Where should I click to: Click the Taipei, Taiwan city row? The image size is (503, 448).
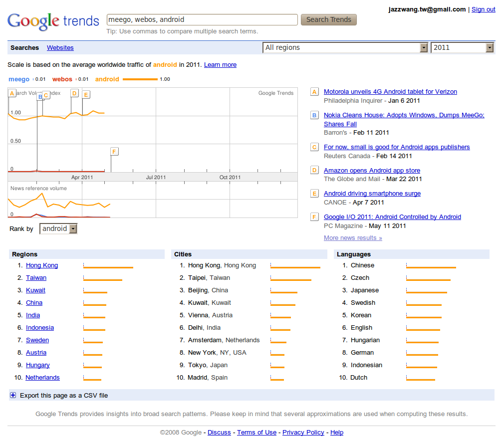click(250, 278)
